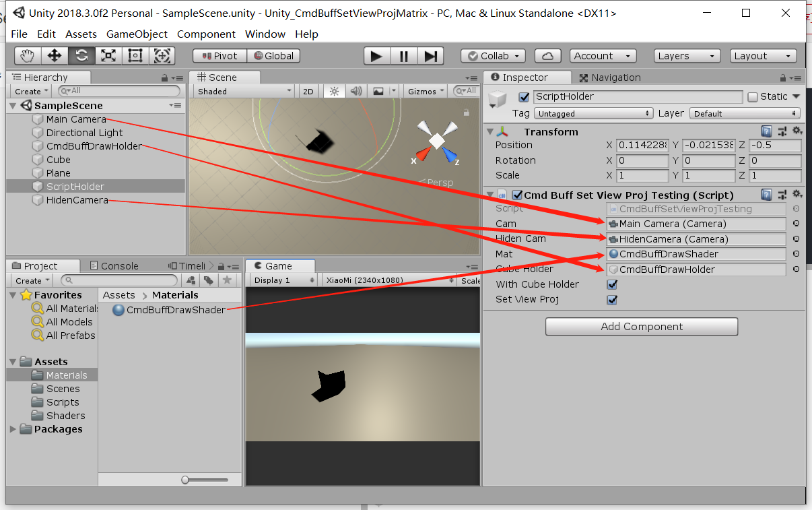The image size is (812, 510).
Task: Select the Hand tool
Action: pos(28,56)
